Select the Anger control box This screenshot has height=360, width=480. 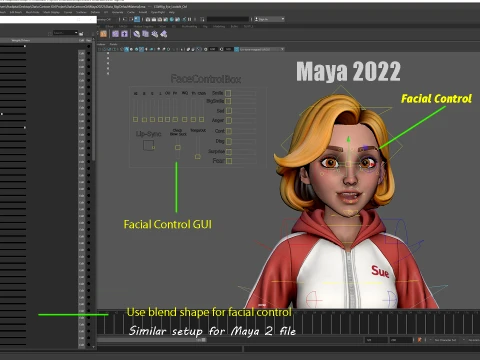229,120
